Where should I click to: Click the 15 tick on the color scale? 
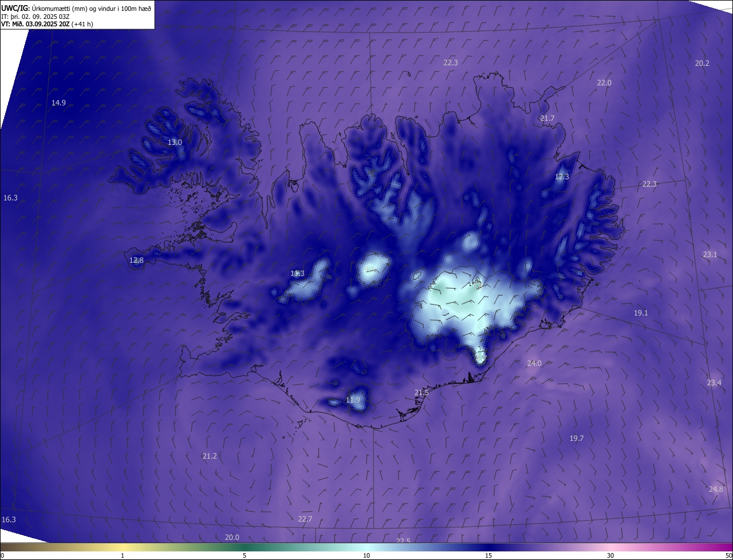coord(488,555)
